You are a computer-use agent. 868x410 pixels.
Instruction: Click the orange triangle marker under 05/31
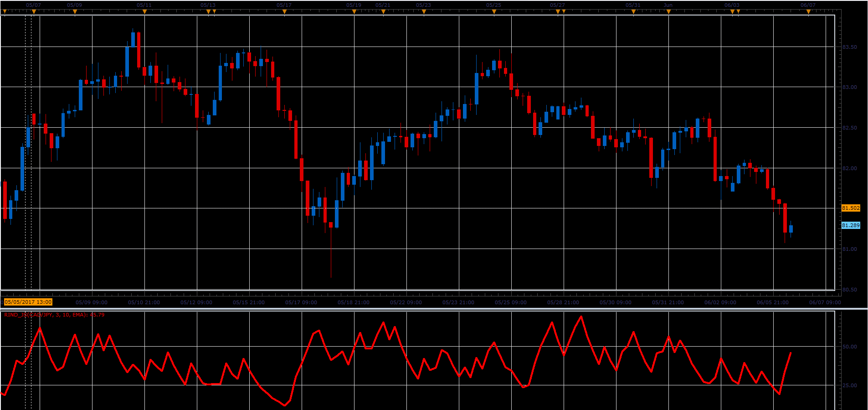tap(634, 12)
